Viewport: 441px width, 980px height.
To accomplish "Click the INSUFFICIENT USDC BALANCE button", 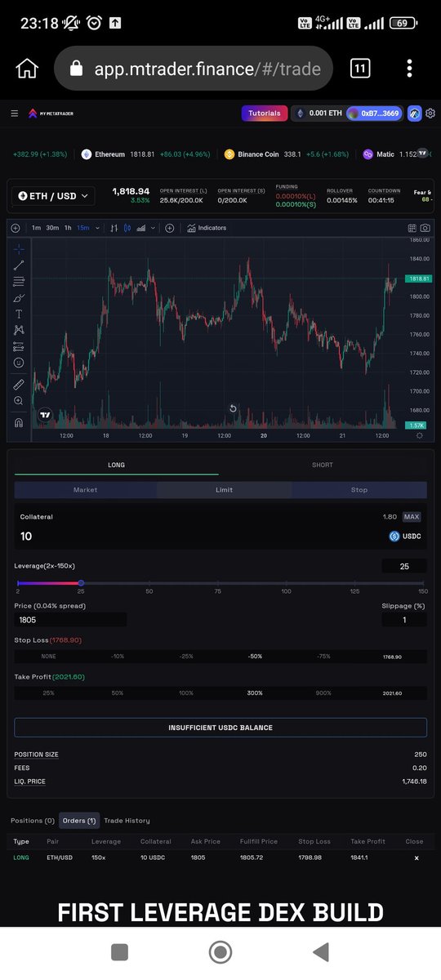I will coord(220,728).
